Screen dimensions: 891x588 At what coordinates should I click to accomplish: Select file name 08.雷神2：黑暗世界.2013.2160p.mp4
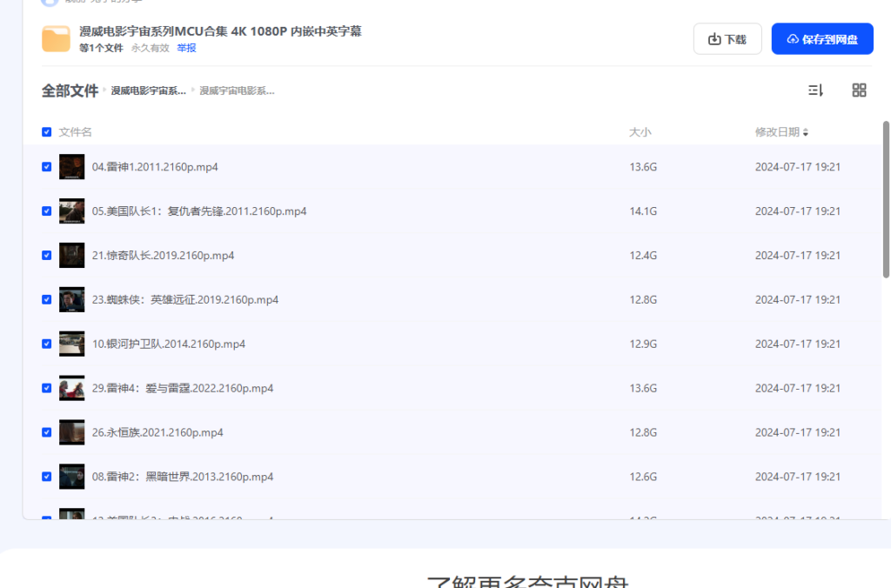(x=183, y=478)
